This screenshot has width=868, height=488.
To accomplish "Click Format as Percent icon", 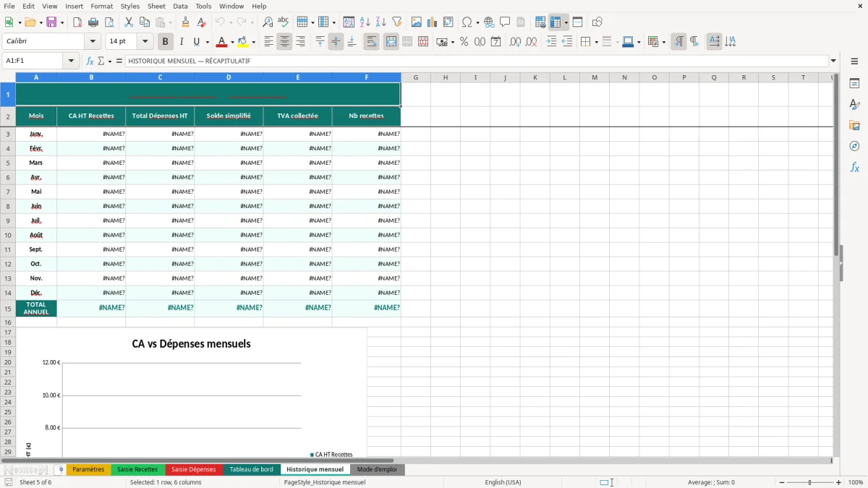I will coord(464,42).
